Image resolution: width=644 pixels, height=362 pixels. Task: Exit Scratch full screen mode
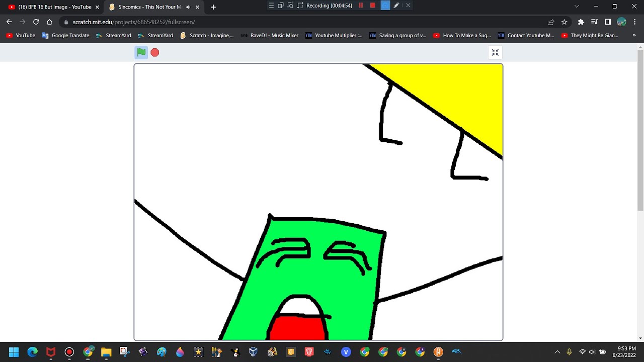point(495,52)
